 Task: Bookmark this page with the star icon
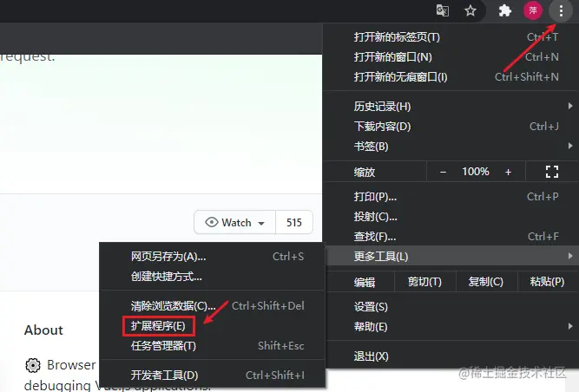[x=470, y=10]
